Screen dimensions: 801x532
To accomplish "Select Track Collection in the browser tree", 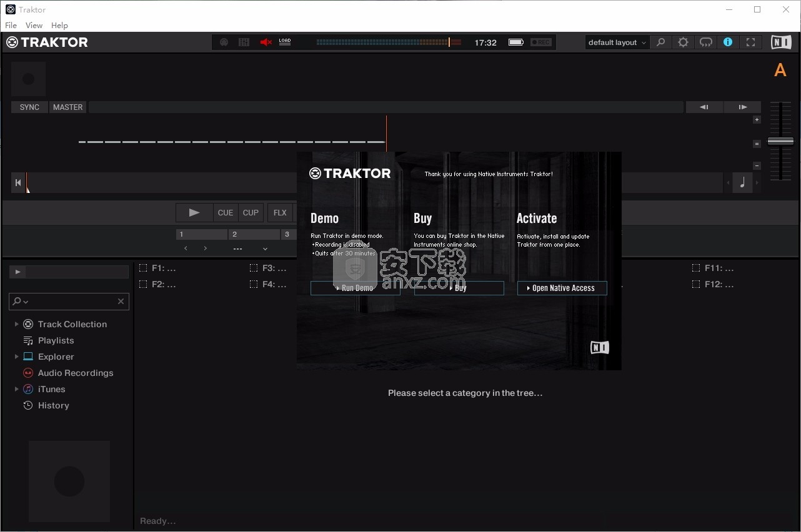I will click(x=72, y=324).
